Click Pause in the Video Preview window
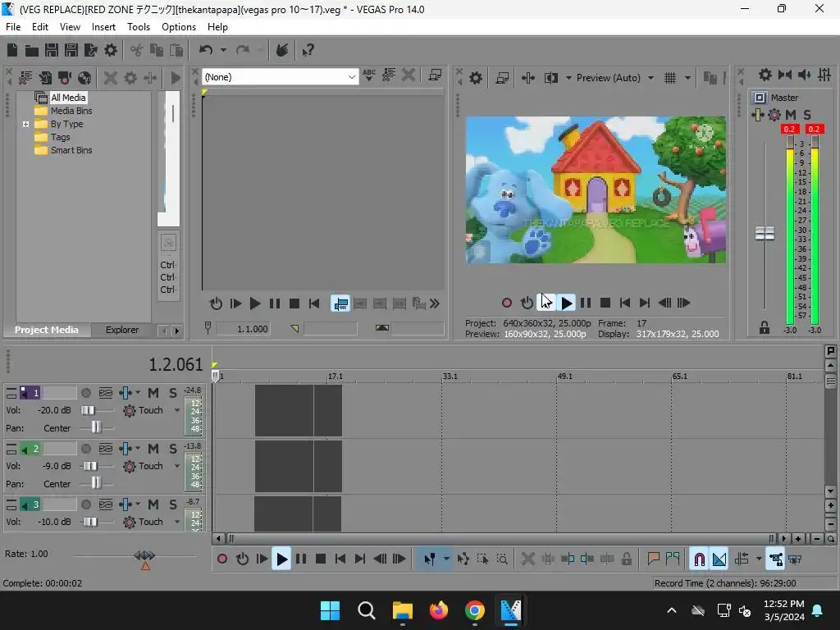The width and height of the screenshot is (840, 630). [586, 304]
